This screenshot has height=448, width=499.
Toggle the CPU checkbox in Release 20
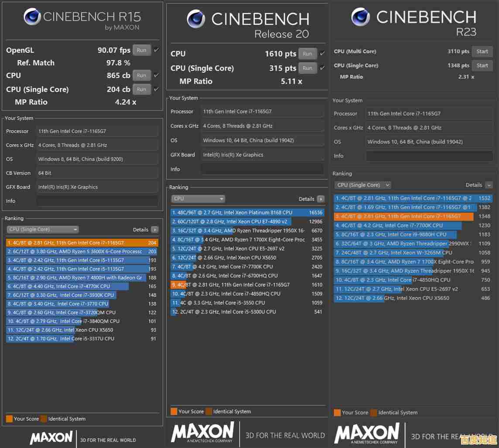322,54
